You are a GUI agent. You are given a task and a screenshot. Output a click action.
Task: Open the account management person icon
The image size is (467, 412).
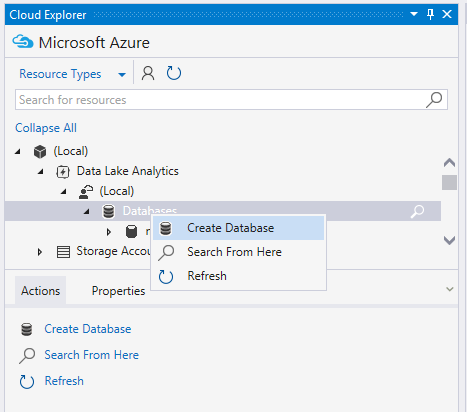(148, 73)
